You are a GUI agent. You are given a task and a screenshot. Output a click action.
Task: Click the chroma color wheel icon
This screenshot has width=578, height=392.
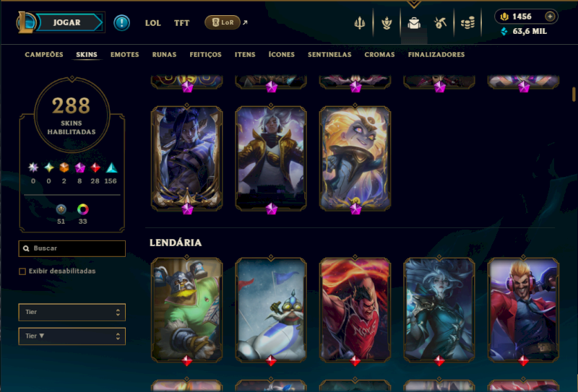coord(83,209)
